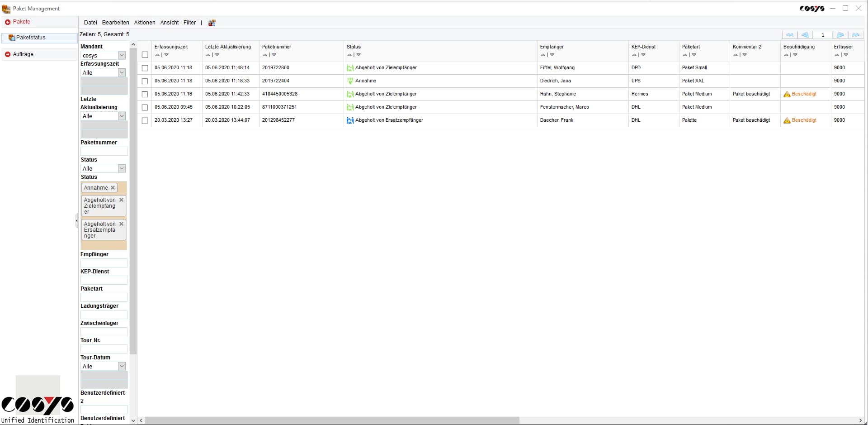Viewport: 868px width, 425px height.
Task: Click the green status icon next to Annahme
Action: (x=350, y=81)
